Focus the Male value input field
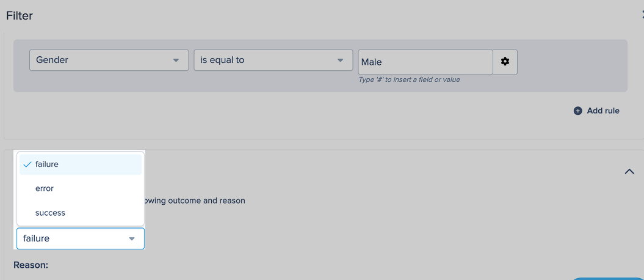The width and height of the screenshot is (644, 280). pyautogui.click(x=425, y=62)
